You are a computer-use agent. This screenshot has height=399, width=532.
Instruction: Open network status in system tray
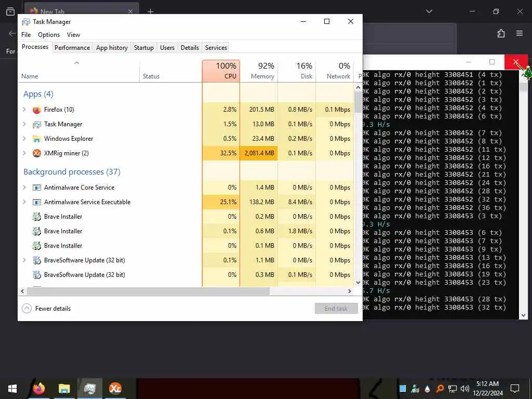pyautogui.click(x=453, y=389)
